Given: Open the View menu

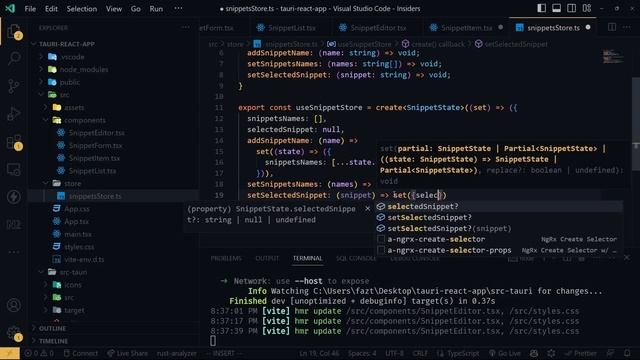Looking at the screenshot, I should coord(114,9).
